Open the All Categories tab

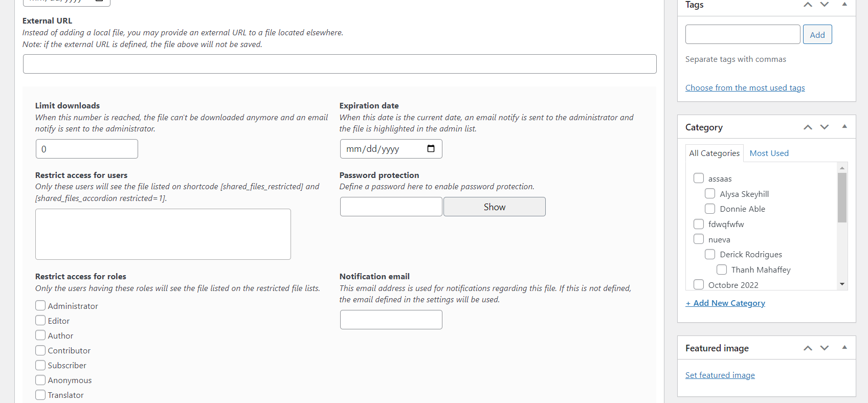click(x=714, y=153)
